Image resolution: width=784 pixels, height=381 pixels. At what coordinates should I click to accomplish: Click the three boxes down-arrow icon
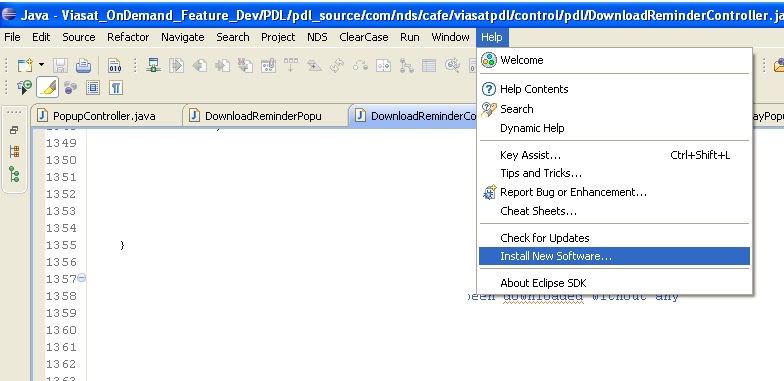tap(291, 66)
